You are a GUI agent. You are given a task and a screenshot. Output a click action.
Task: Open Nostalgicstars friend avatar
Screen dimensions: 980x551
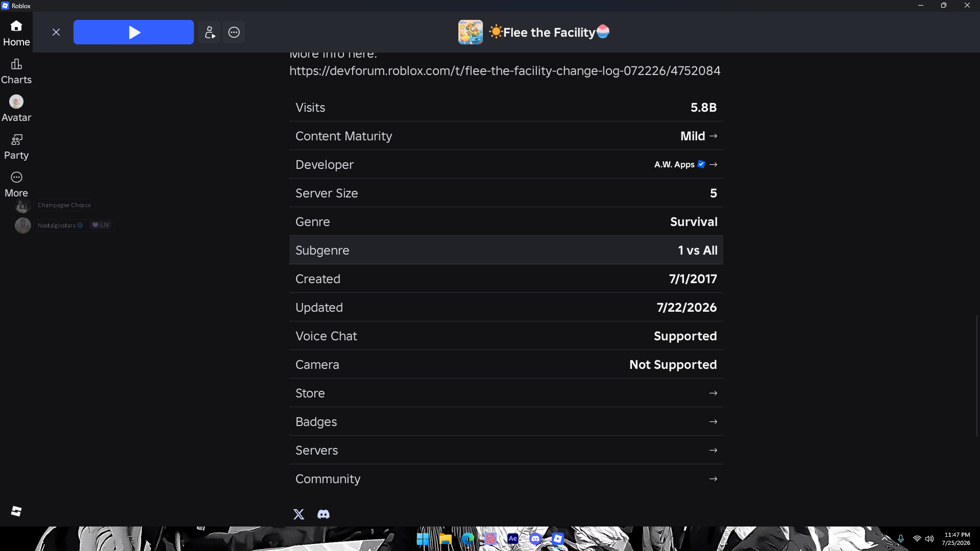(x=22, y=225)
